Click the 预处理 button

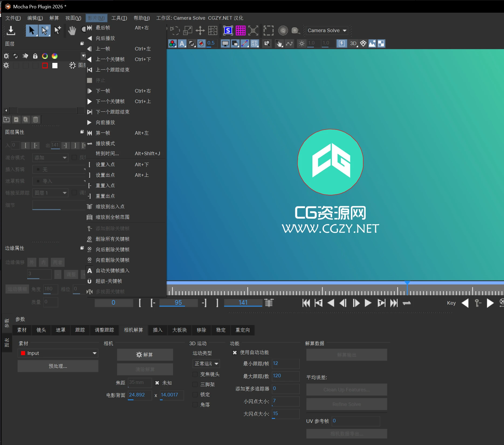click(x=58, y=366)
